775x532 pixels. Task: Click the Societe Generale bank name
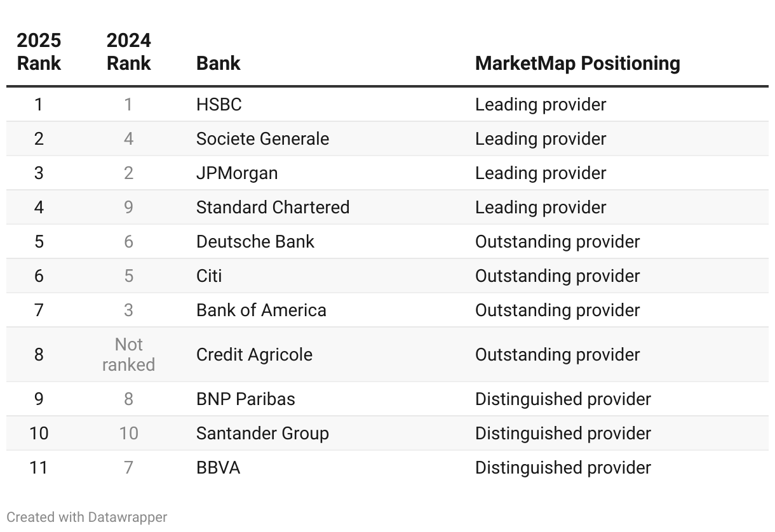tap(262, 139)
